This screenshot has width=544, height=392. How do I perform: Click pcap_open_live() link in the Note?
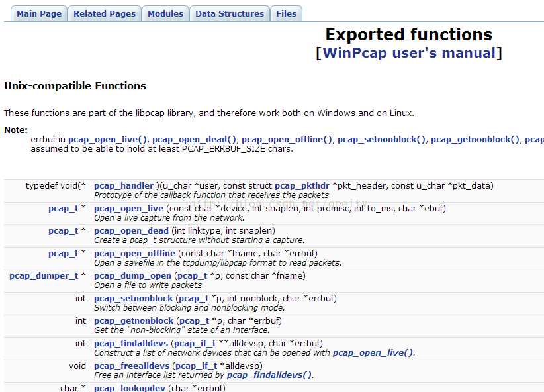pos(108,140)
